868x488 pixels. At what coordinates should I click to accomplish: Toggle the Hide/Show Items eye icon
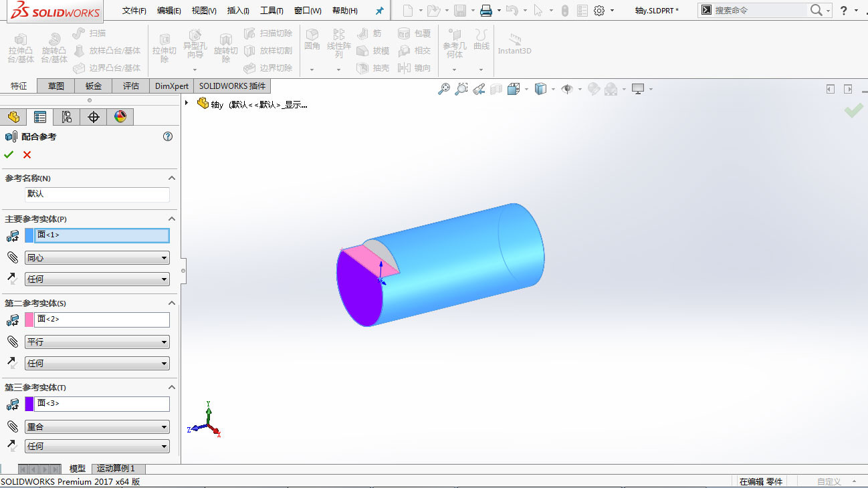click(566, 89)
